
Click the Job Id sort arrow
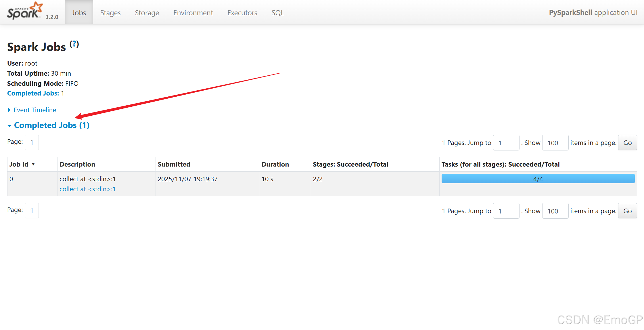pyautogui.click(x=33, y=164)
